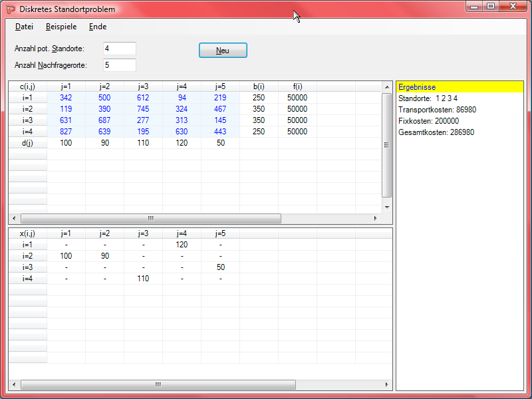Click the x(i,j) table's horizontal scrollbar thumb
This screenshot has width=532, height=399.
158,384
